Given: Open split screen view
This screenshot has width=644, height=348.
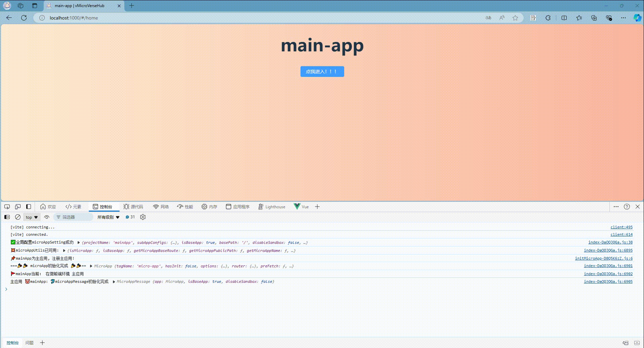Looking at the screenshot, I should pos(564,18).
